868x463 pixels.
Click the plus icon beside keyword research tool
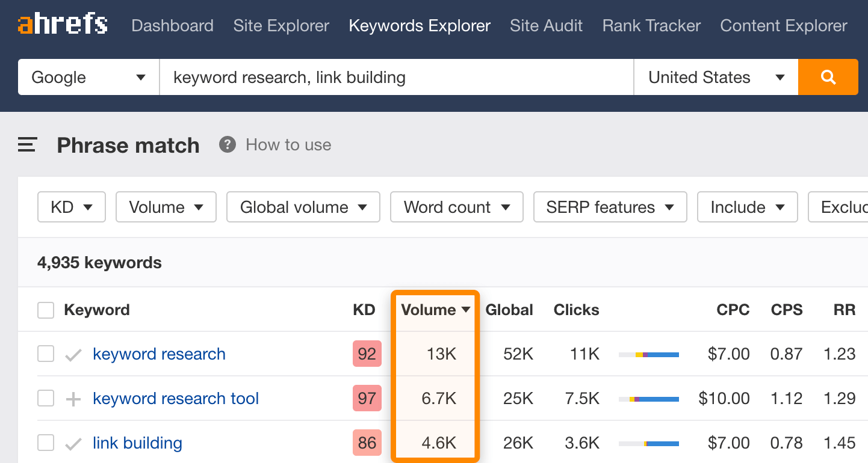[72, 399]
